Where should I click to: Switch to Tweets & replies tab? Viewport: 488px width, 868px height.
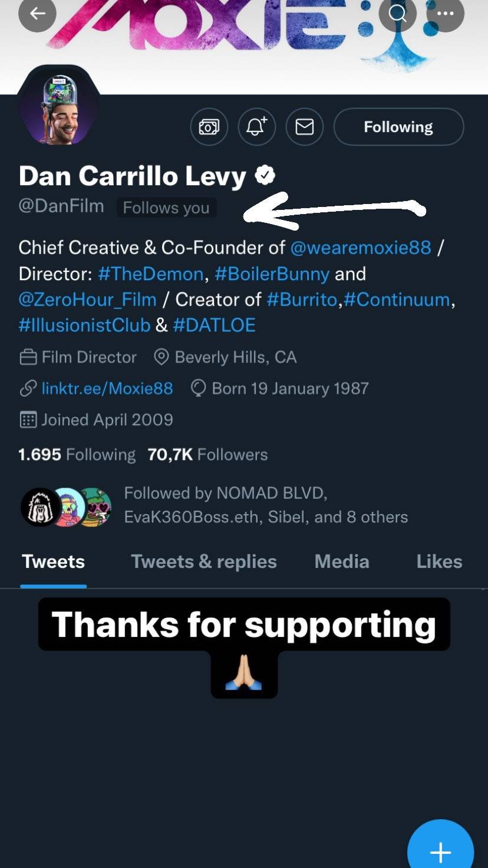click(203, 561)
